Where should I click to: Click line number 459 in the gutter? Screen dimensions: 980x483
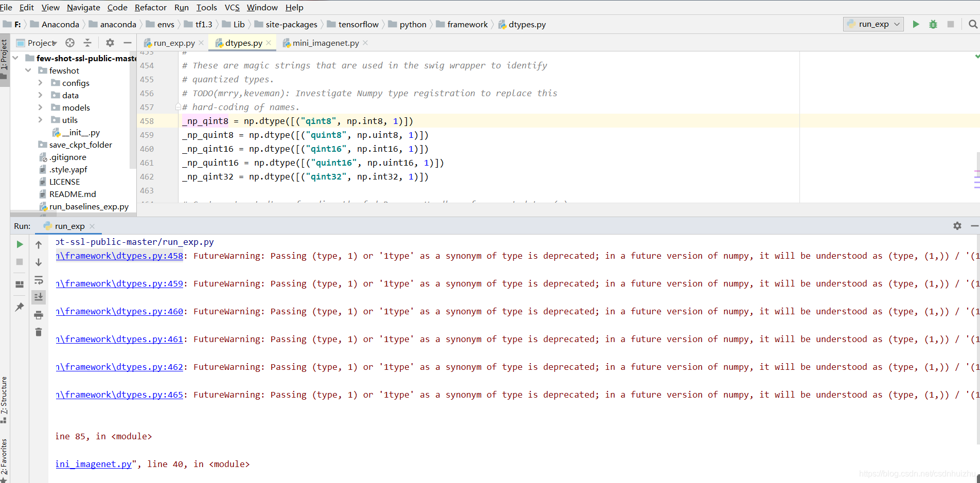pyautogui.click(x=147, y=135)
